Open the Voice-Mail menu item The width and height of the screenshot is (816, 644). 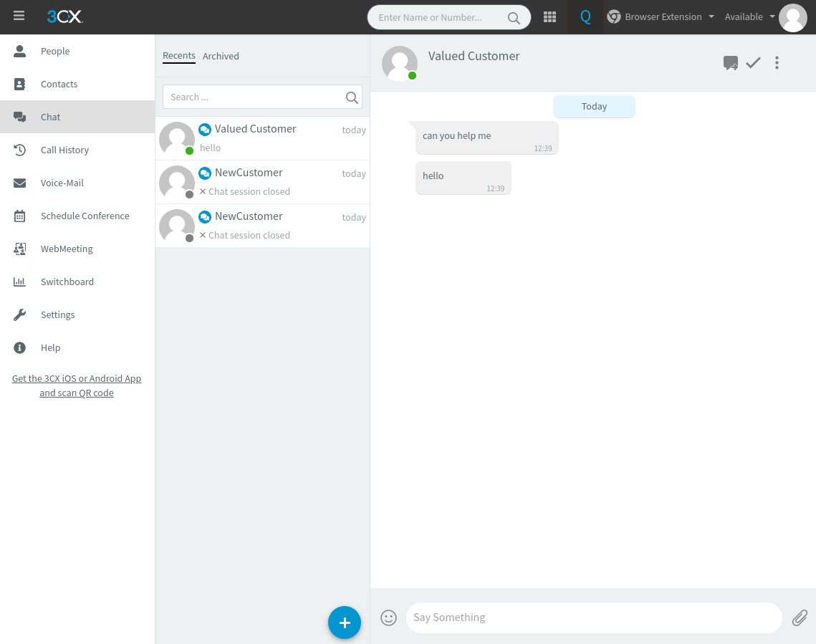(77, 183)
